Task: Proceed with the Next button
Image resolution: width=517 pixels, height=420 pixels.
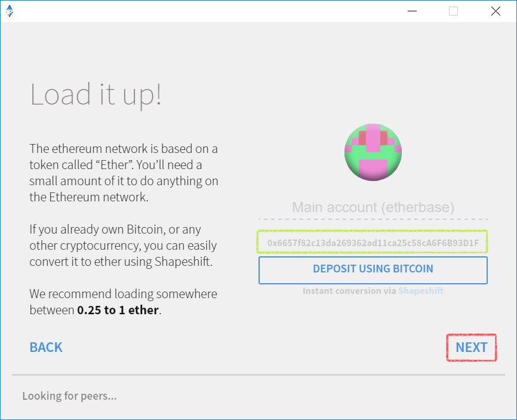Action: pyautogui.click(x=471, y=347)
